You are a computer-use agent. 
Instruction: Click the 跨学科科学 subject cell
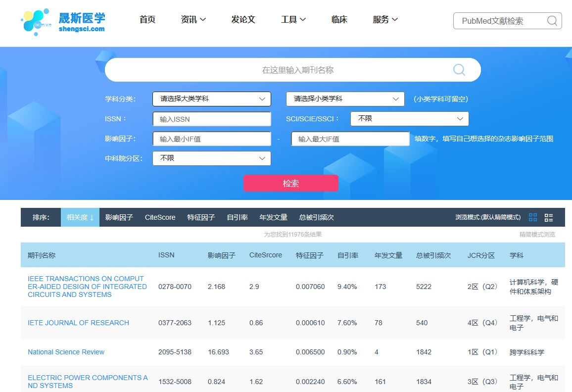(x=527, y=352)
